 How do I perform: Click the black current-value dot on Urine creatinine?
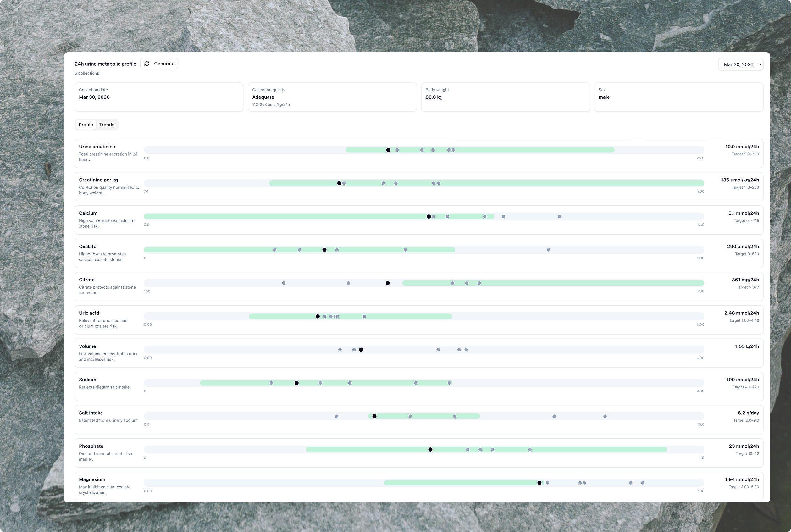[x=388, y=150]
